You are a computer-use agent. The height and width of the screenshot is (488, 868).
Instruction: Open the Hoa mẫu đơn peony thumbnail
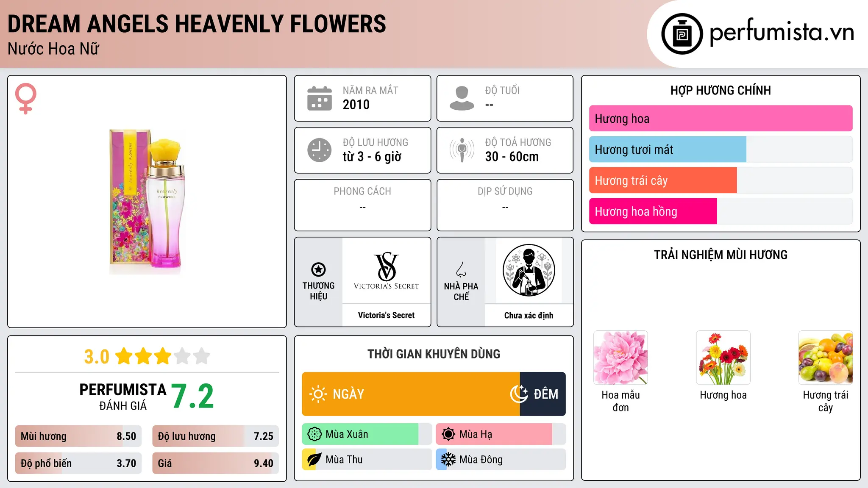(620, 358)
